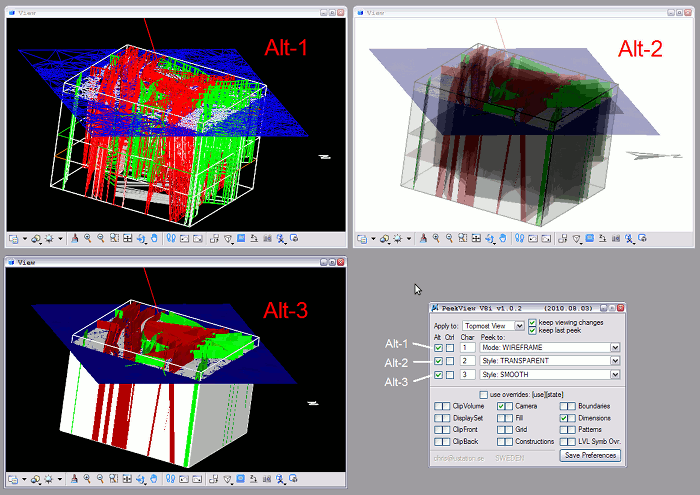Click Walk footprints icon in Alt-2 view toolbar
Screen dimensions: 700x495
(518, 239)
